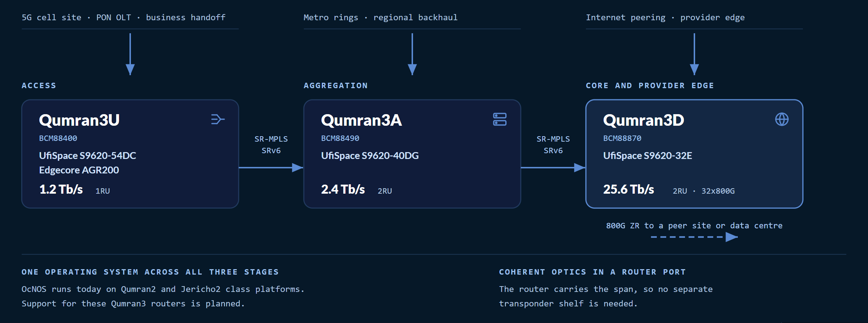Click Edgecore AGR200 platform name
Viewport: 868px width, 323px height.
[x=79, y=170]
